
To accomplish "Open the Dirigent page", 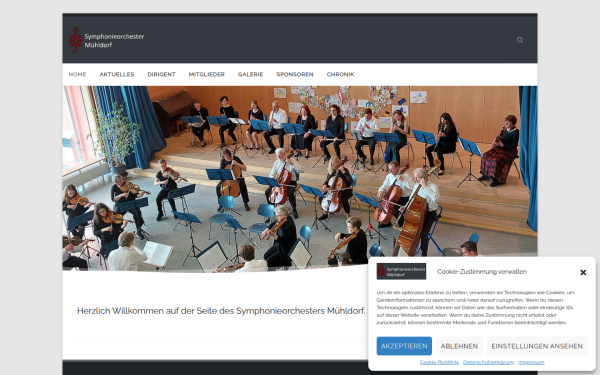I will [161, 74].
